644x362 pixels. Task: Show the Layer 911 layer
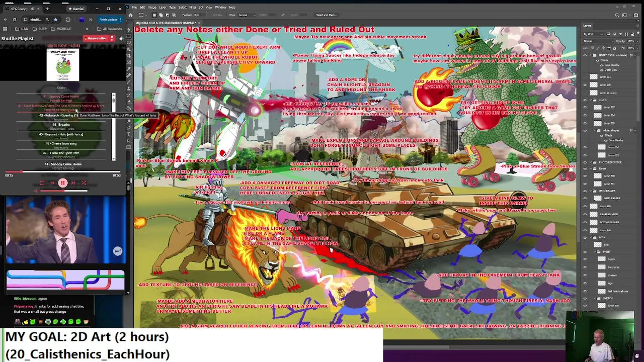(585, 77)
